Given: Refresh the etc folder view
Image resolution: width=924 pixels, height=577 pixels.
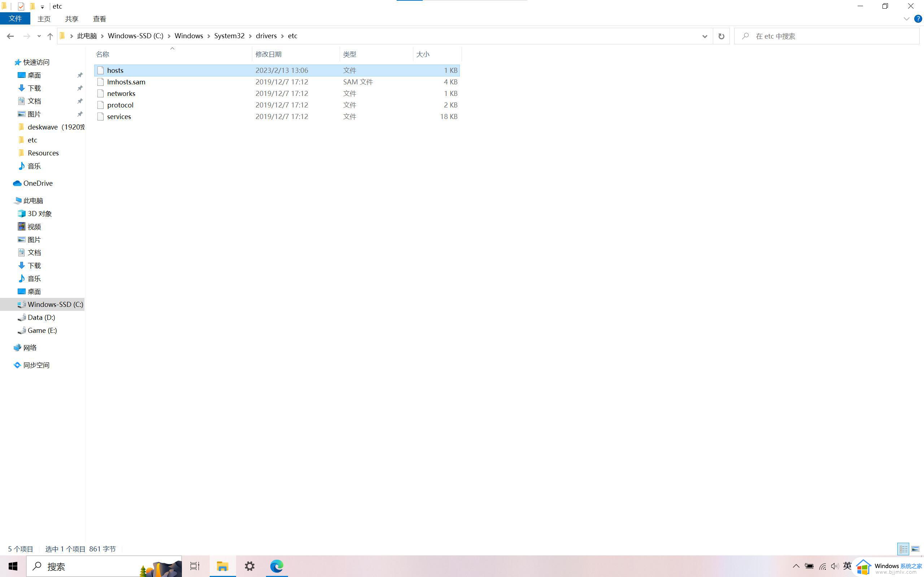Looking at the screenshot, I should (721, 36).
